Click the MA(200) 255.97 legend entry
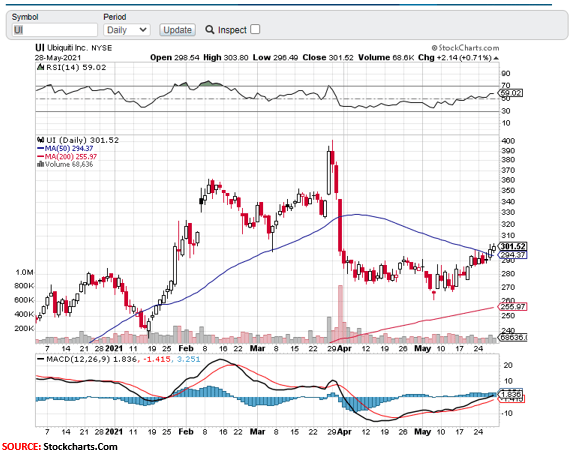The width and height of the screenshot is (572, 452). click(67, 157)
